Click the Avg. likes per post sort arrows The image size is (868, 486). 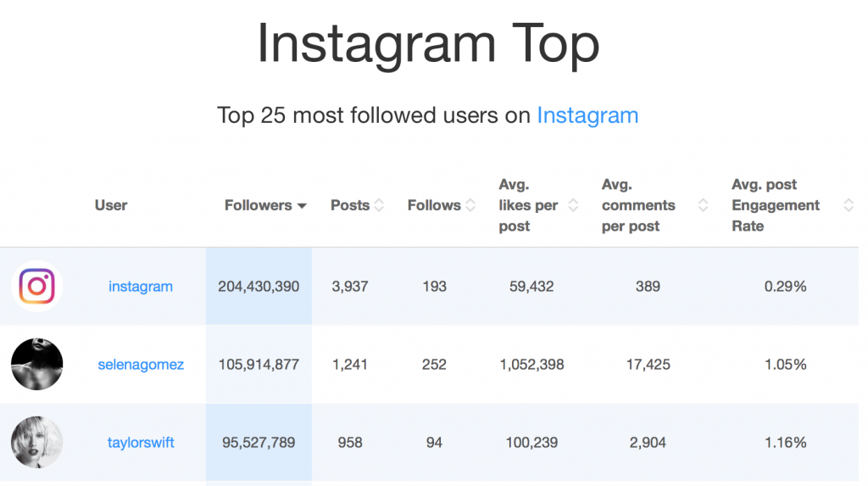(x=574, y=205)
